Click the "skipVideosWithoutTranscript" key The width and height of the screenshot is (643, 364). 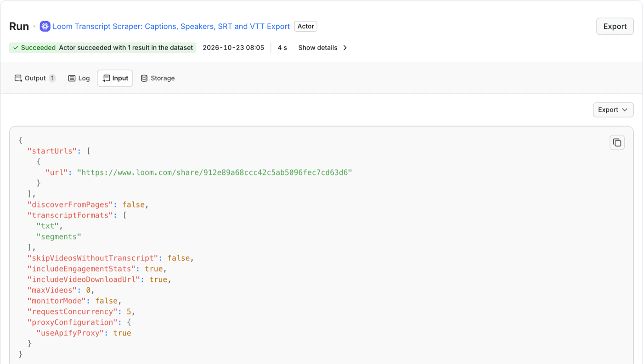[x=93, y=258]
